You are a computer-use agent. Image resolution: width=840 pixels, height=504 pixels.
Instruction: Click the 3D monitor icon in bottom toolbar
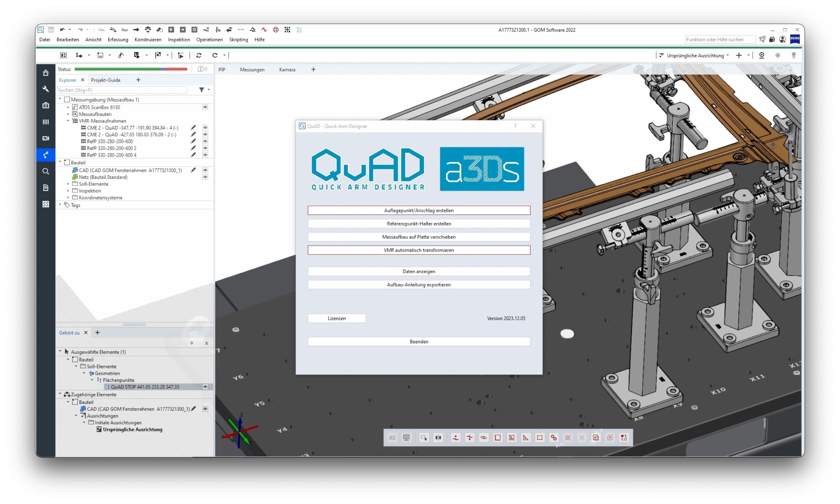[406, 437]
